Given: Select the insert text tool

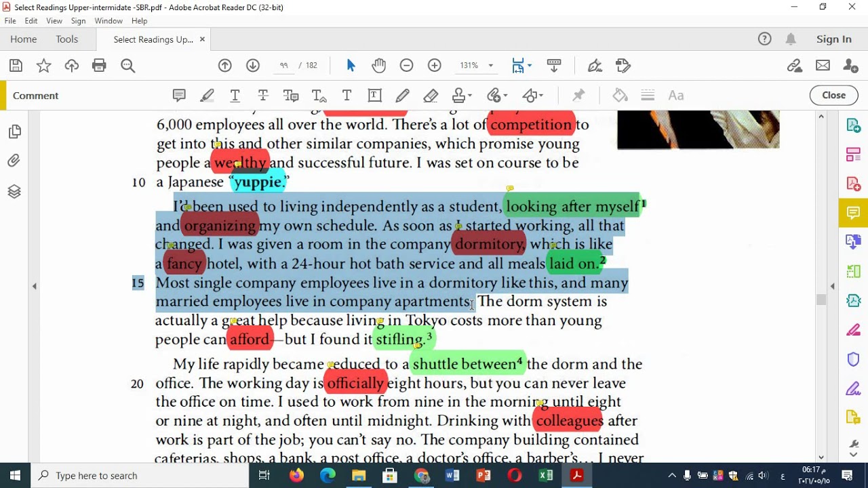Looking at the screenshot, I should (x=319, y=96).
